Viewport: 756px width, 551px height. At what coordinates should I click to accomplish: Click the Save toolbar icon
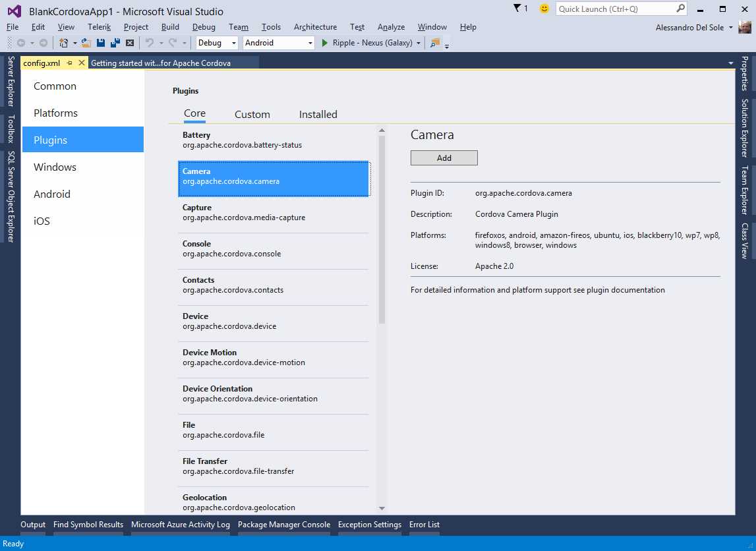tap(100, 42)
